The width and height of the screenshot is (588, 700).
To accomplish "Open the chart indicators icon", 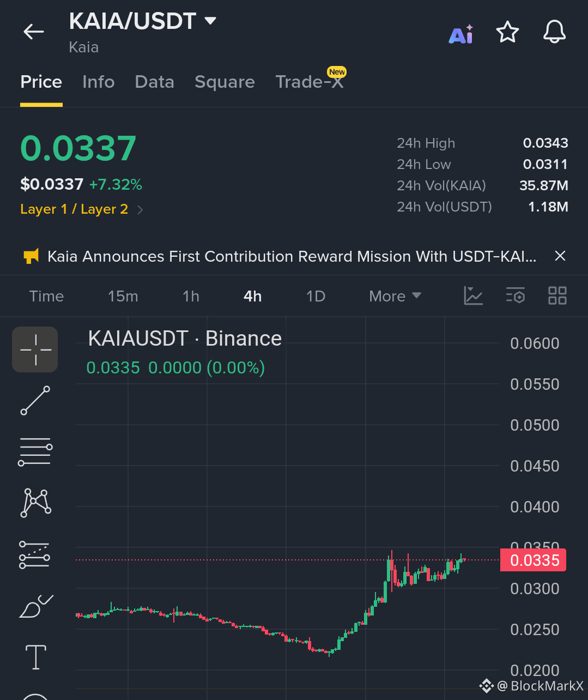I will pos(473,295).
